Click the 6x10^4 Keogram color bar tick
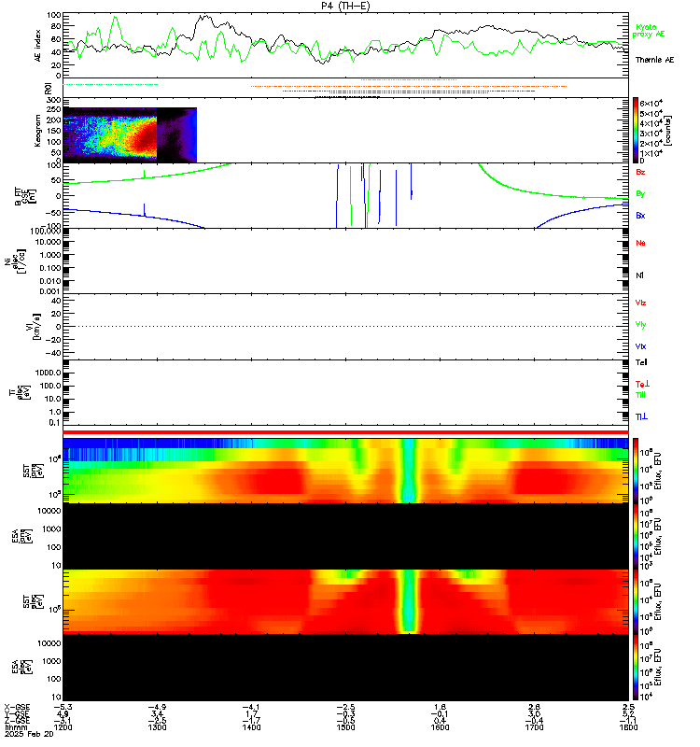 click(651, 103)
